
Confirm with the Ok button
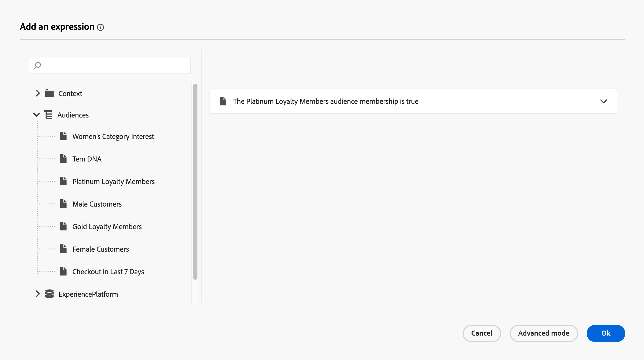(x=606, y=333)
